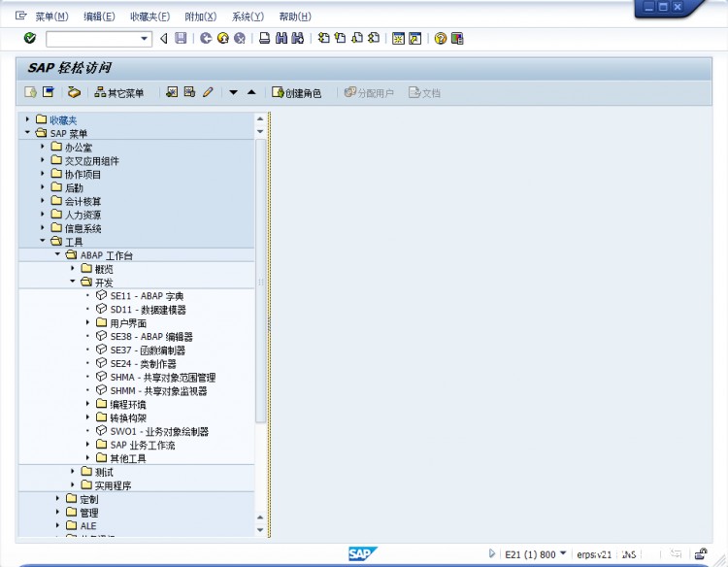728x567 pixels.
Task: Click the green Back arrow icon
Action: 206,39
